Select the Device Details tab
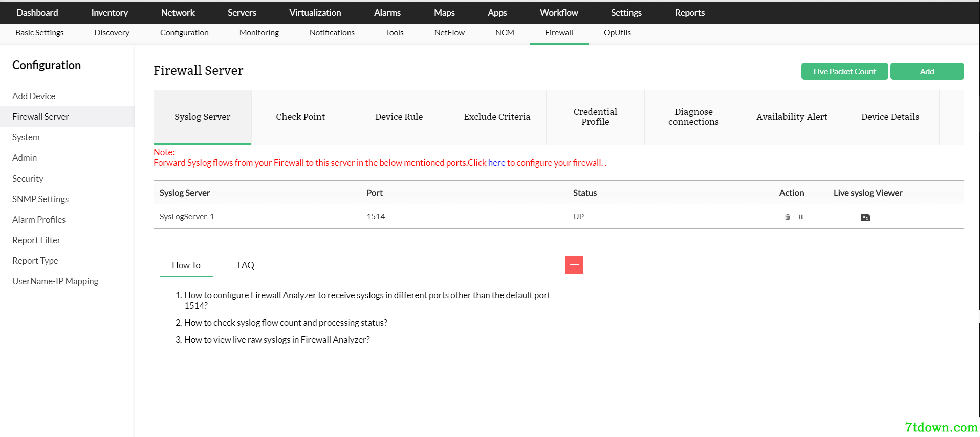Viewport: 980px width, 437px height. coord(890,117)
